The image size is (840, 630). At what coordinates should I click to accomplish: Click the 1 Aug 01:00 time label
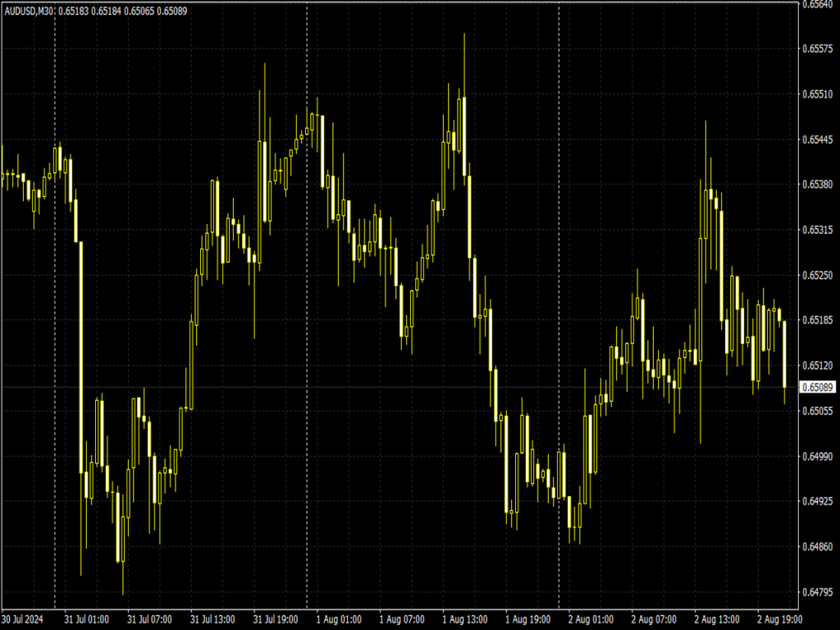336,620
